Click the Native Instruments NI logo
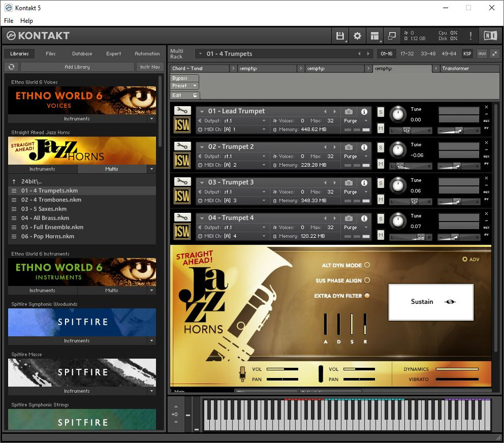This screenshot has width=504, height=443. (490, 36)
